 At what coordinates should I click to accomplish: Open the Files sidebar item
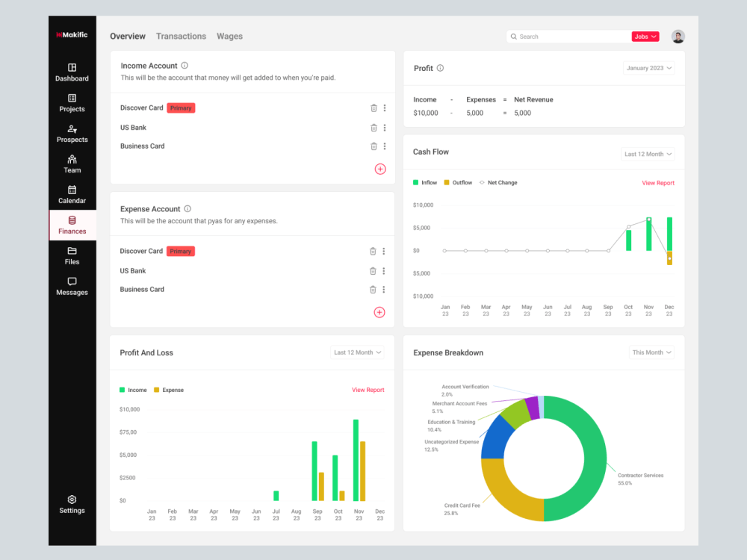coord(72,255)
